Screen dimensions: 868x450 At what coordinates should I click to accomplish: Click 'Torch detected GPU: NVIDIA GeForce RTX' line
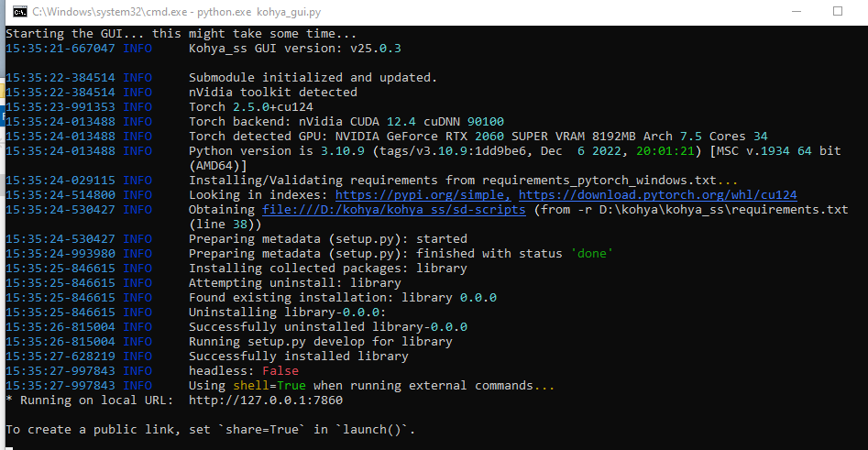point(478,137)
